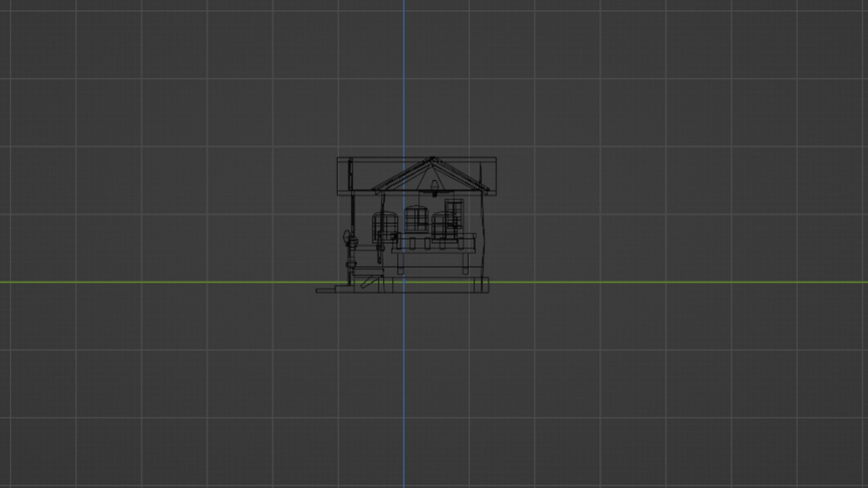Select the middle barrel on the table
This screenshot has height=488, width=868.
416,219
